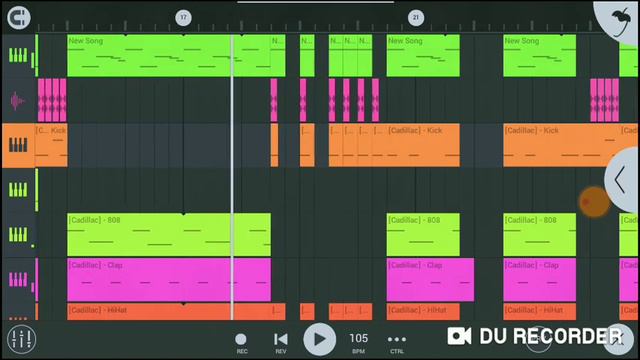The height and width of the screenshot is (360, 640).
Task: Change the 105 BPM tempo
Action: [x=358, y=342]
